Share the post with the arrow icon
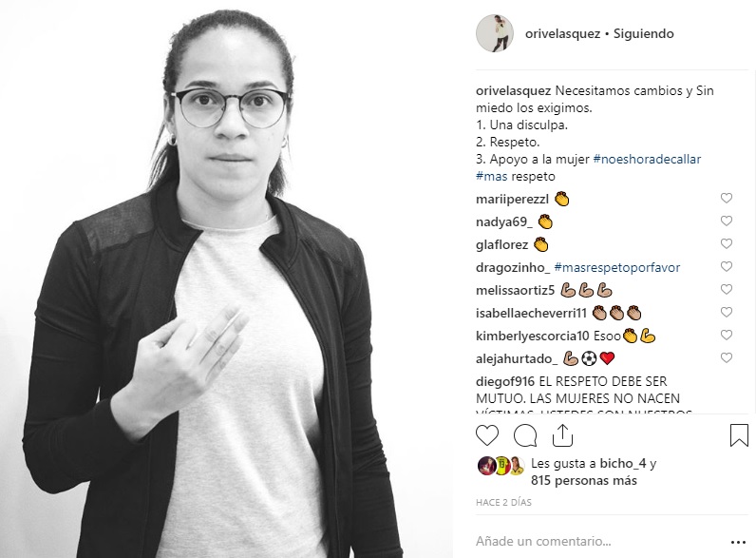 click(562, 435)
